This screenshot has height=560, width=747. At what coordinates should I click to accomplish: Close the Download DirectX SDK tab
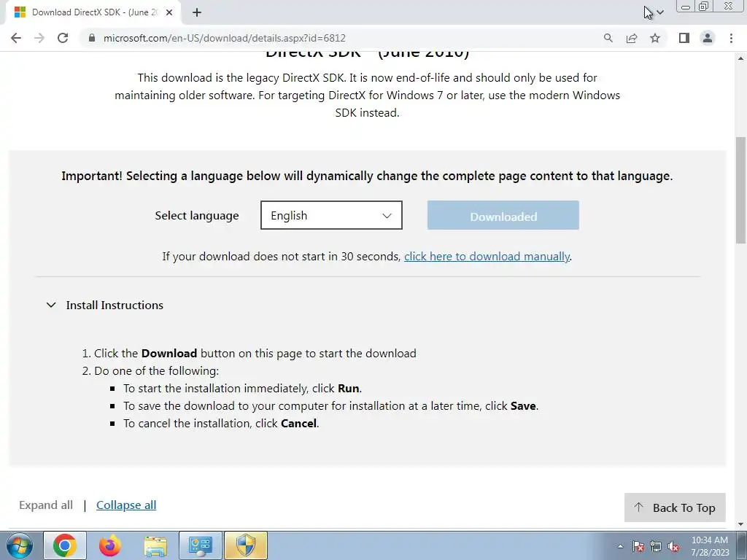click(x=169, y=12)
